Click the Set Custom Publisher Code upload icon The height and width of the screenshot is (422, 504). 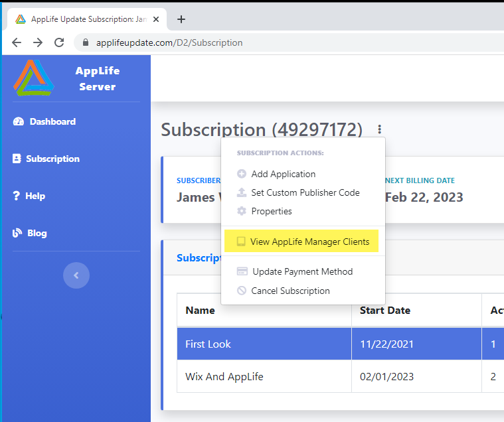coord(242,192)
